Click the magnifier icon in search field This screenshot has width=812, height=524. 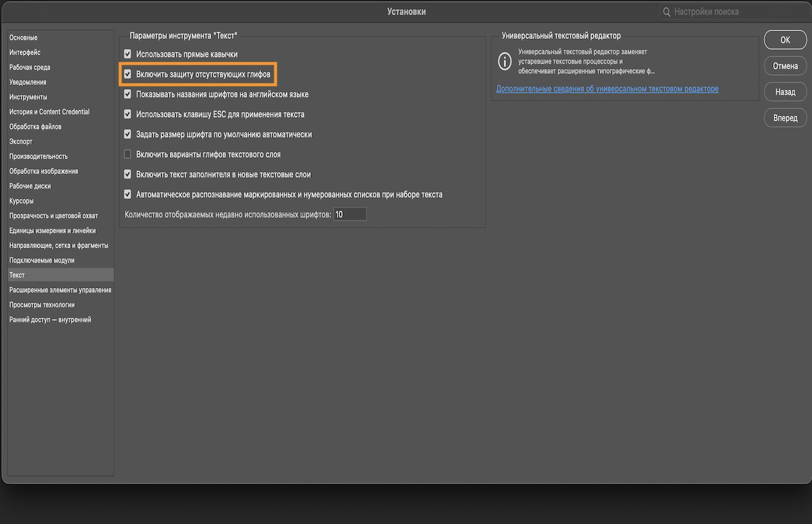click(667, 12)
